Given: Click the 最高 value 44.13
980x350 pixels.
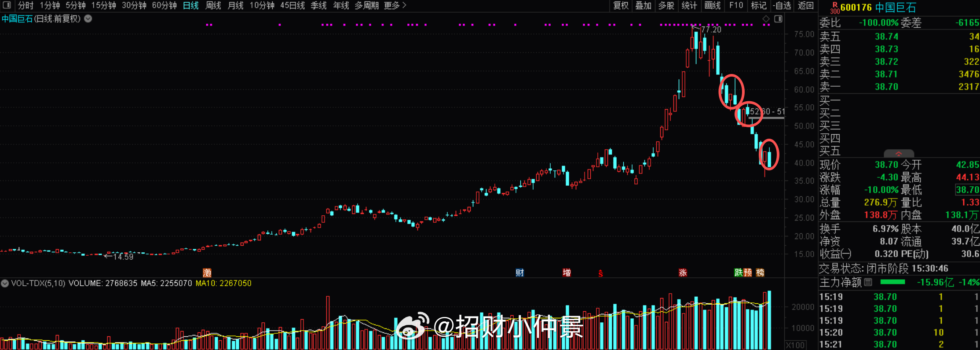Looking at the screenshot, I should point(967,177).
